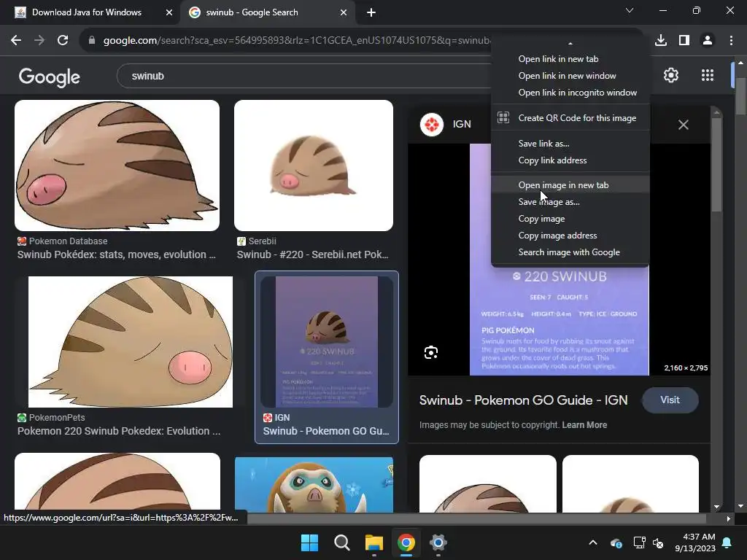Close the swinub Google Search tab
The height and width of the screenshot is (560, 747).
[x=344, y=12]
